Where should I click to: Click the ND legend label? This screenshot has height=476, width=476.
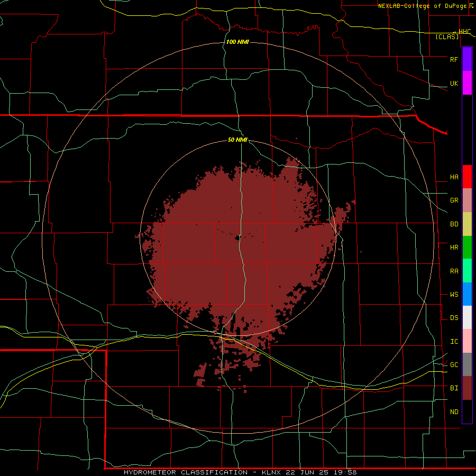(x=454, y=412)
